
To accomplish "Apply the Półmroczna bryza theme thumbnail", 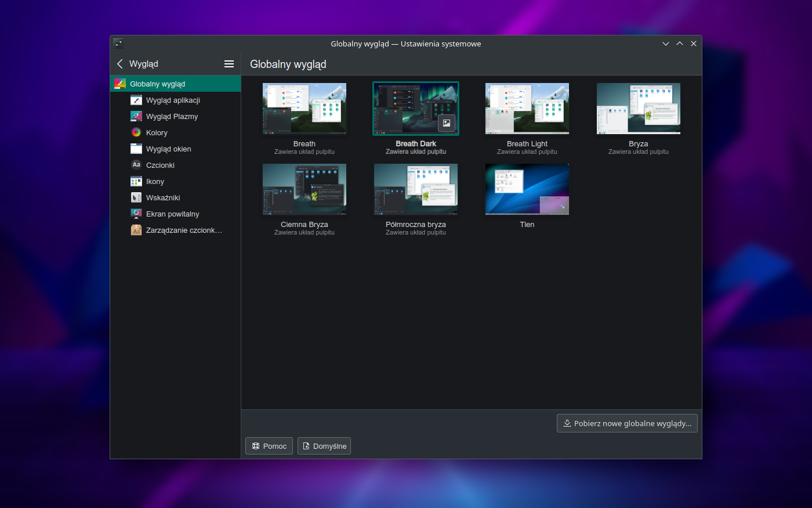I will click(415, 189).
